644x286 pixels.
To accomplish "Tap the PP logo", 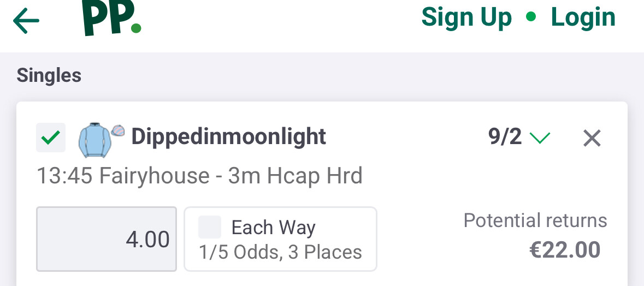I will tap(112, 18).
